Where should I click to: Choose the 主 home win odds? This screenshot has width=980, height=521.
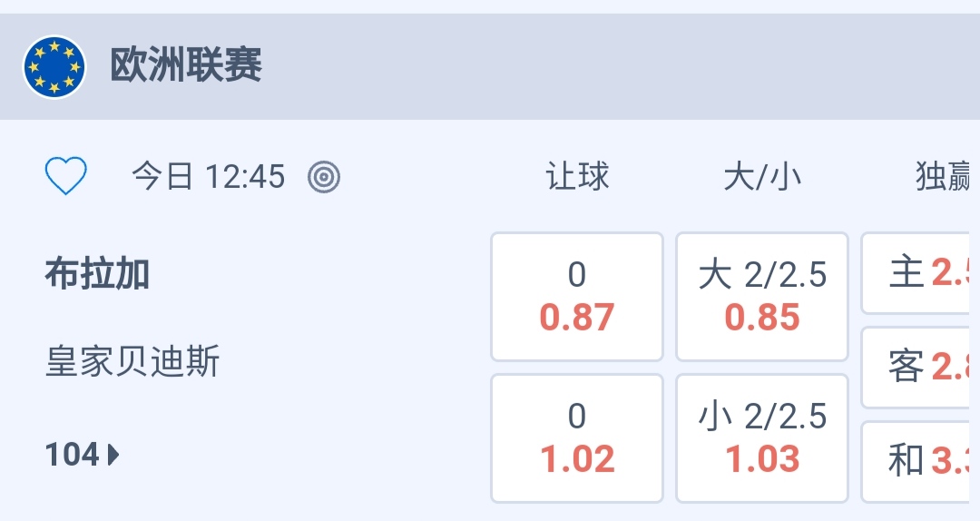coord(920,273)
